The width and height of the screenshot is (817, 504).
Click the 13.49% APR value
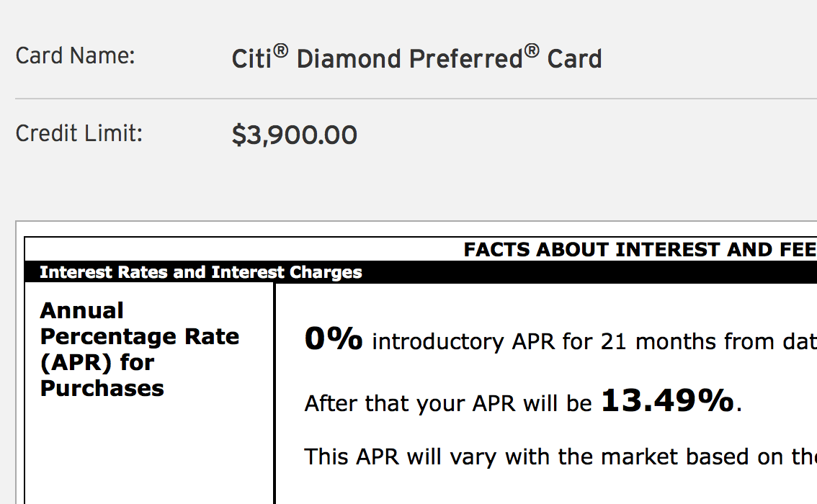click(667, 400)
